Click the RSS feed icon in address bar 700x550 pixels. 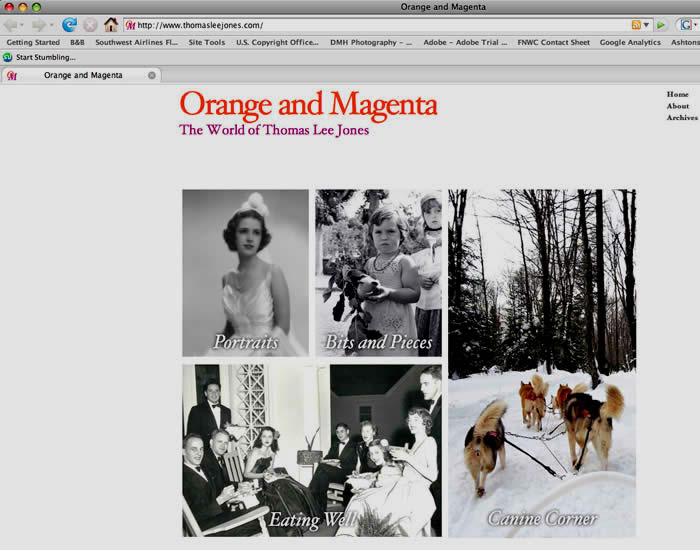coord(636,25)
